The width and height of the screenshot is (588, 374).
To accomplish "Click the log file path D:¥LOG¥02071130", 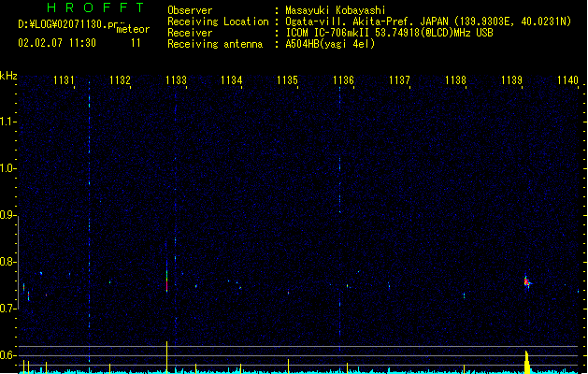I will (x=70, y=24).
